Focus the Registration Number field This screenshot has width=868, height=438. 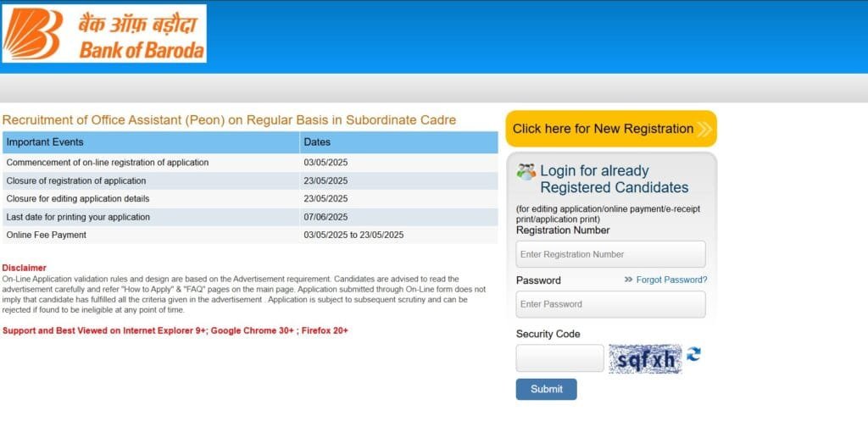click(x=610, y=254)
